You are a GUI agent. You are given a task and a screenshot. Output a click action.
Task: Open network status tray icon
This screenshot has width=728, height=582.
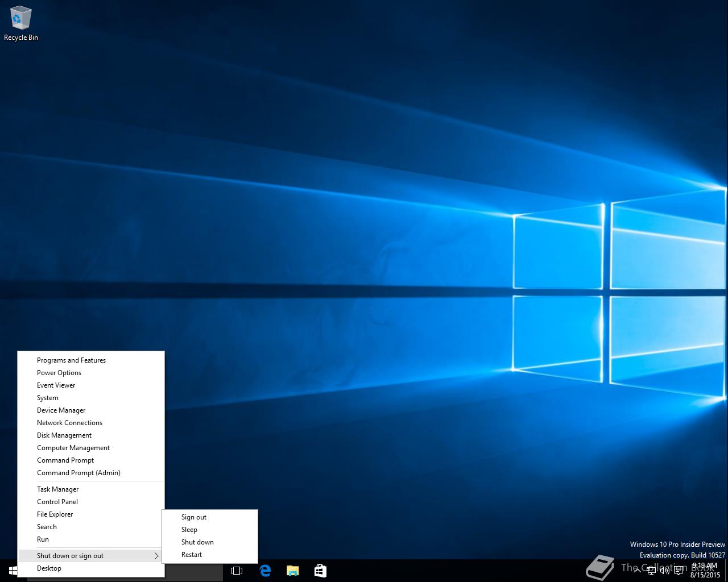pyautogui.click(x=651, y=571)
